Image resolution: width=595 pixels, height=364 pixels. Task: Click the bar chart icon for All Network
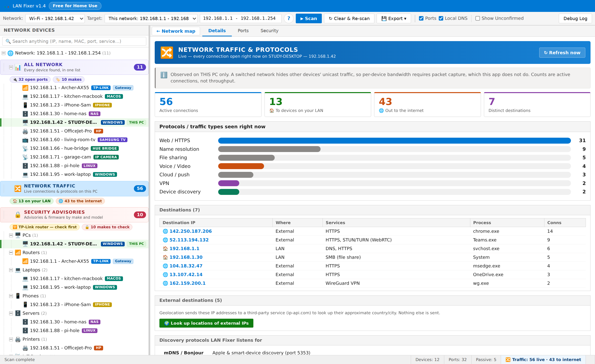[18, 67]
